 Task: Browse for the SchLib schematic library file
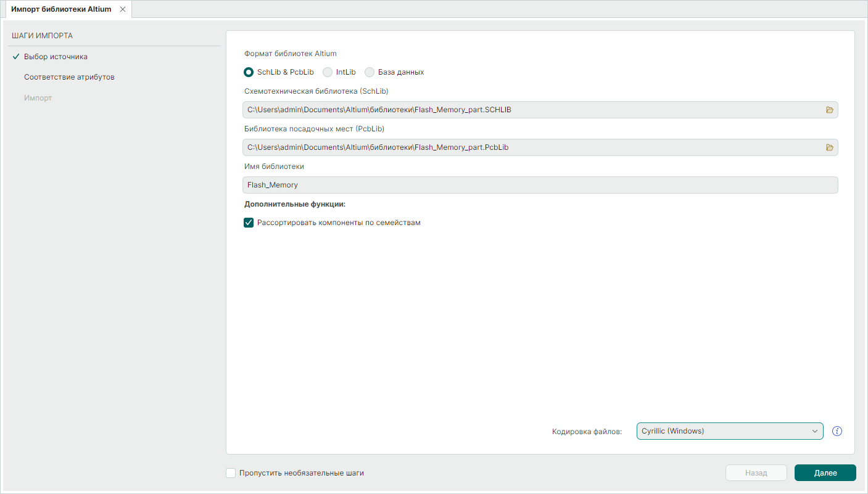pos(829,110)
